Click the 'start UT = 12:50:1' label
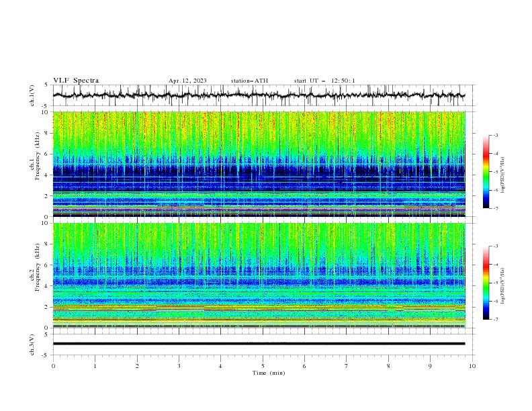Image resolution: width=532 pixels, height=411 pixels. point(324,81)
